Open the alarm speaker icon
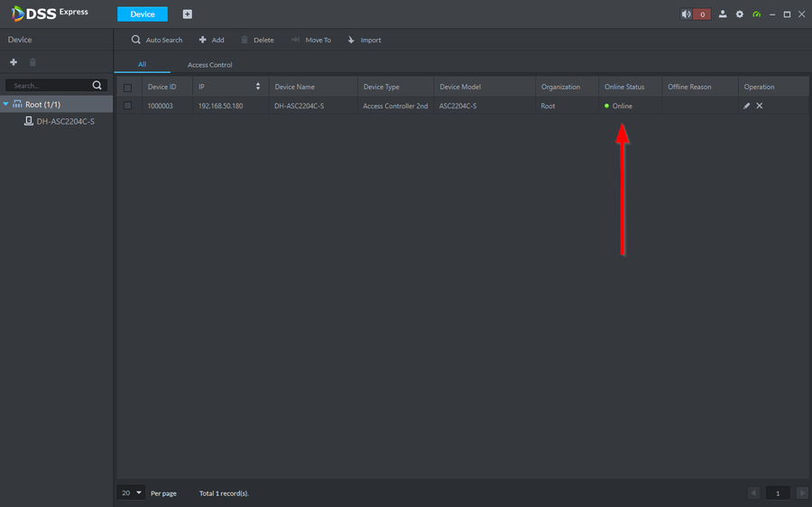Screen dimensions: 812x507 click(687, 14)
